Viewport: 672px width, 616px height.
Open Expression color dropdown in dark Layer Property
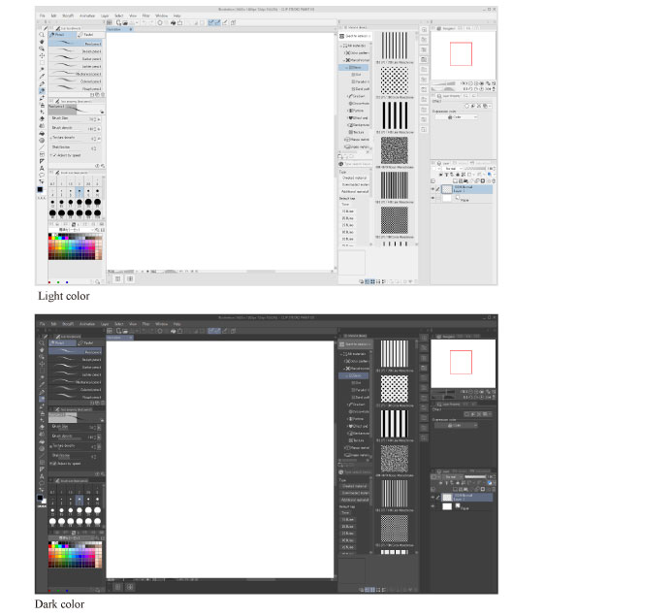457,425
